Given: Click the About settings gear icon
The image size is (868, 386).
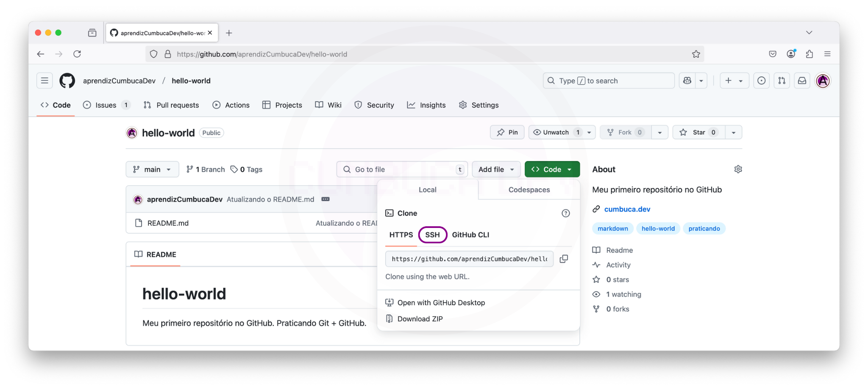Looking at the screenshot, I should point(738,169).
